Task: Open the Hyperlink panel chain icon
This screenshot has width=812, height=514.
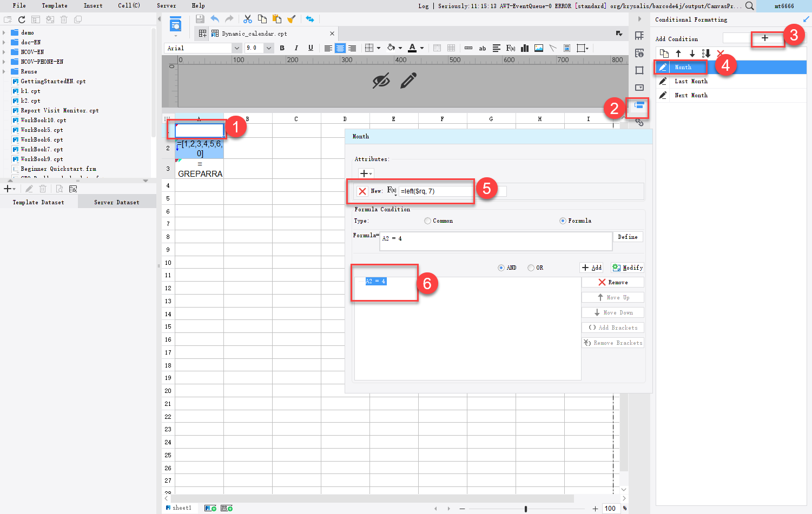Action: pos(639,122)
